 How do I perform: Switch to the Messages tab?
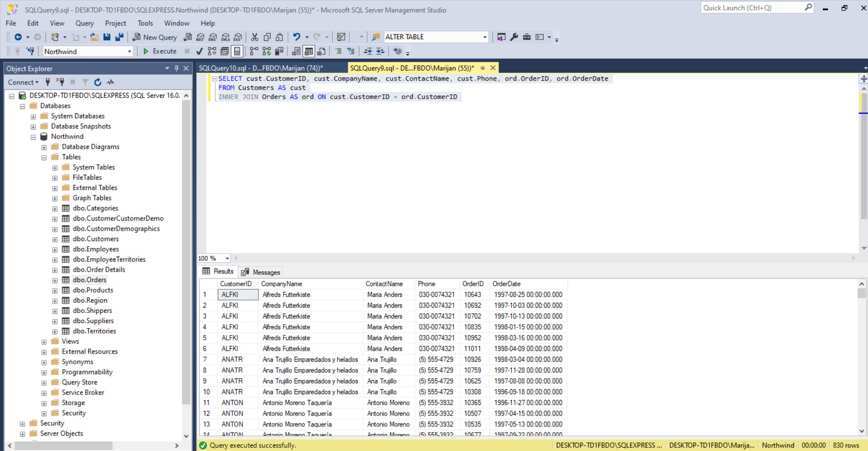point(261,272)
